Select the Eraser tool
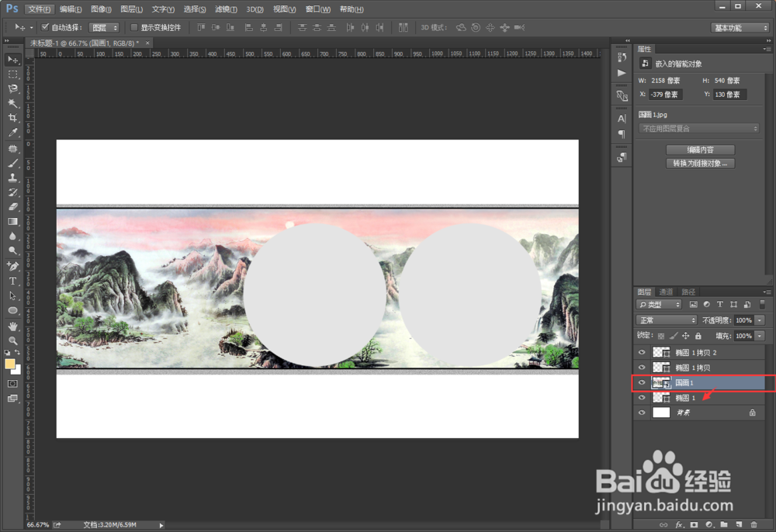Image resolution: width=776 pixels, height=532 pixels. point(13,206)
